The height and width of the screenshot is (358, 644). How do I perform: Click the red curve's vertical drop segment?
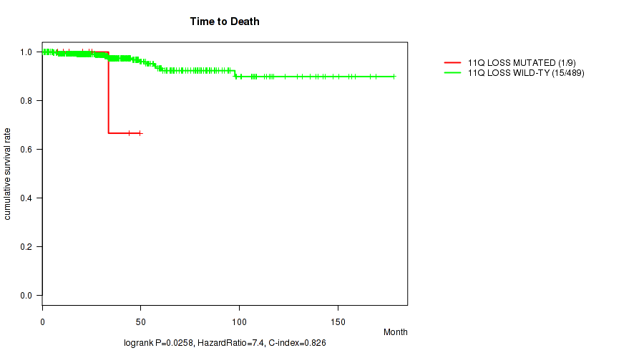[x=108, y=93]
